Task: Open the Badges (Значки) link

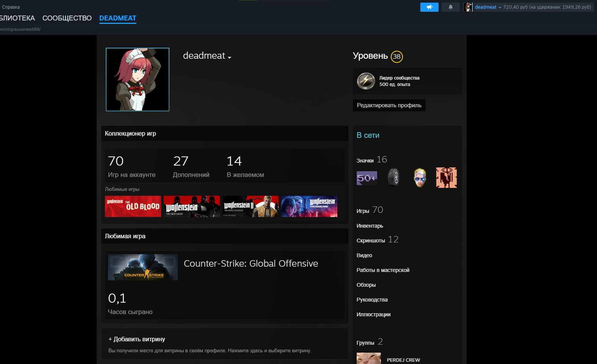Action: point(365,161)
